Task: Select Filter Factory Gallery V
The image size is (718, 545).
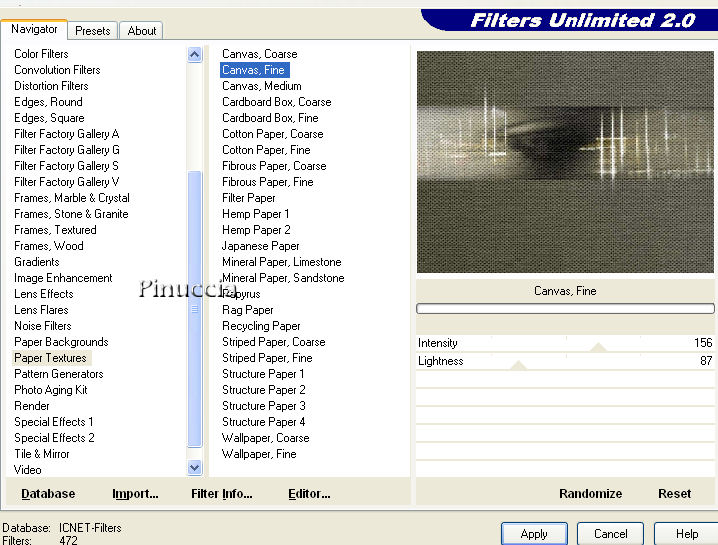Action: coord(66,182)
